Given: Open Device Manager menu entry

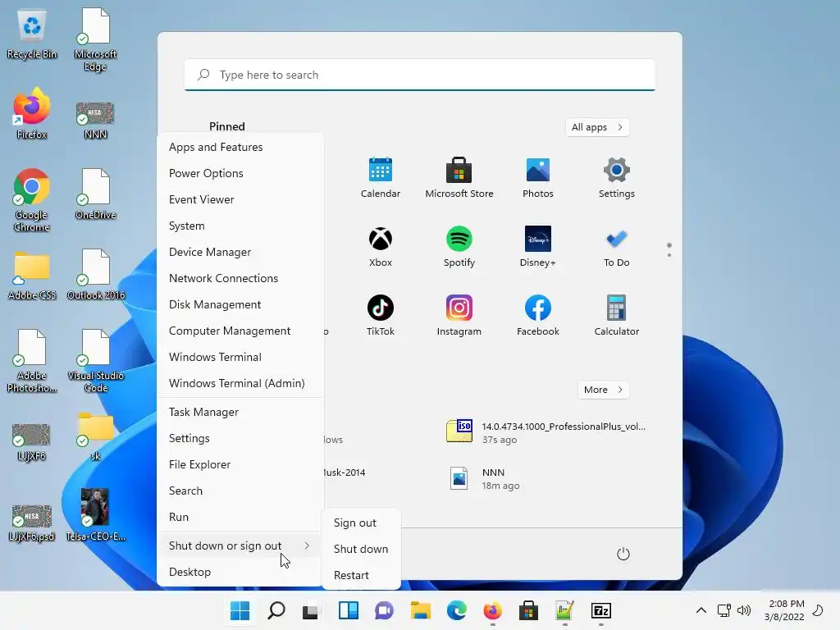Looking at the screenshot, I should pyautogui.click(x=240, y=252).
